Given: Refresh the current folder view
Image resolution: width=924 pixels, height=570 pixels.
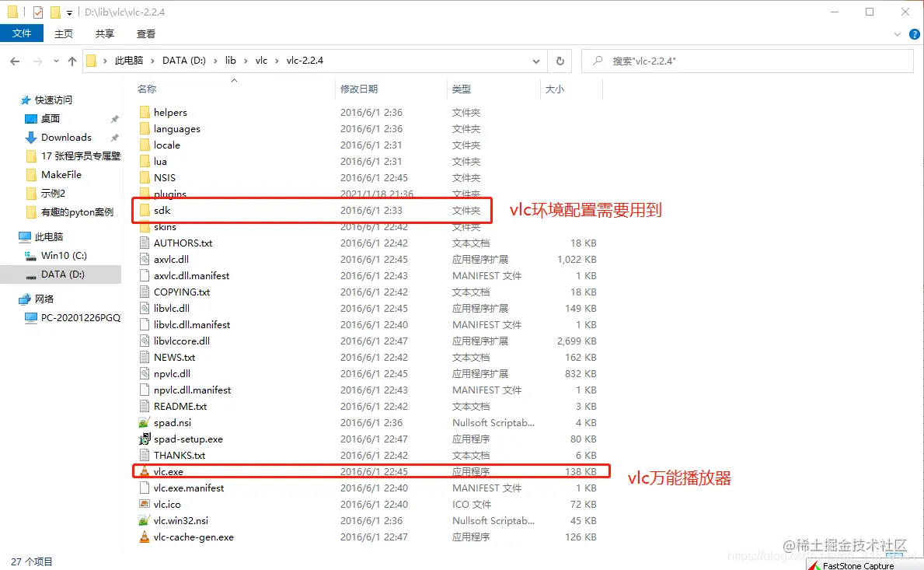Looking at the screenshot, I should coord(560,61).
